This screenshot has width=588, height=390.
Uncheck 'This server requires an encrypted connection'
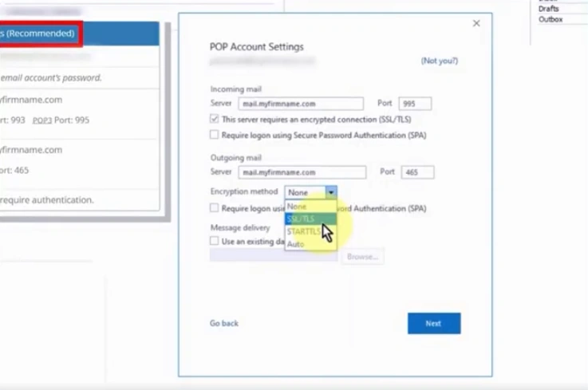(215, 119)
